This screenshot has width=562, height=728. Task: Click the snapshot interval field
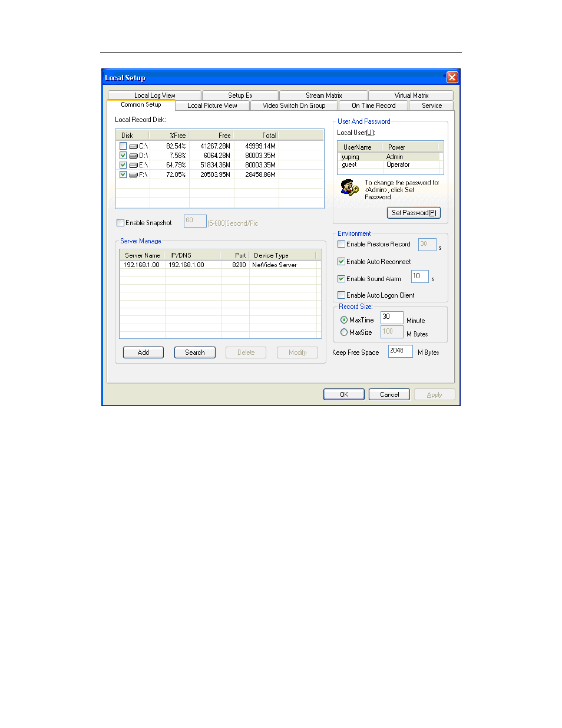coord(195,221)
